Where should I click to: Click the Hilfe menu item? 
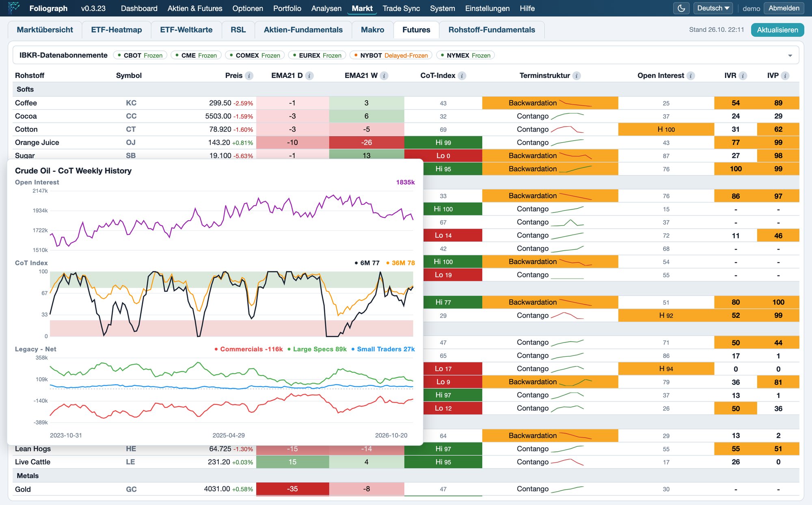(527, 8)
